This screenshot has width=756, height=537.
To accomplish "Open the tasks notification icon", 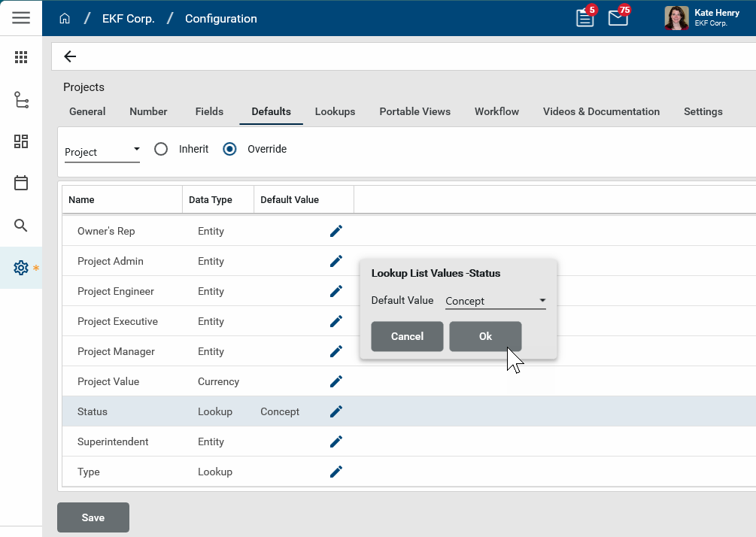I will (584, 18).
